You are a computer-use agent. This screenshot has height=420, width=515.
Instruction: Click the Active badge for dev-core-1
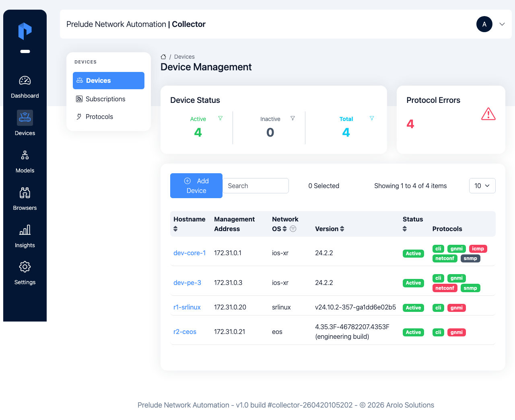pos(413,254)
